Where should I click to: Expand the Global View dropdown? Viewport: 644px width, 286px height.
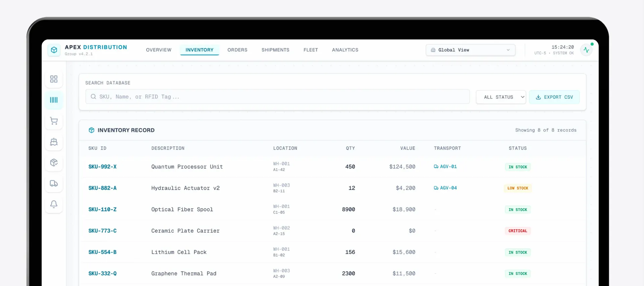[470, 50]
